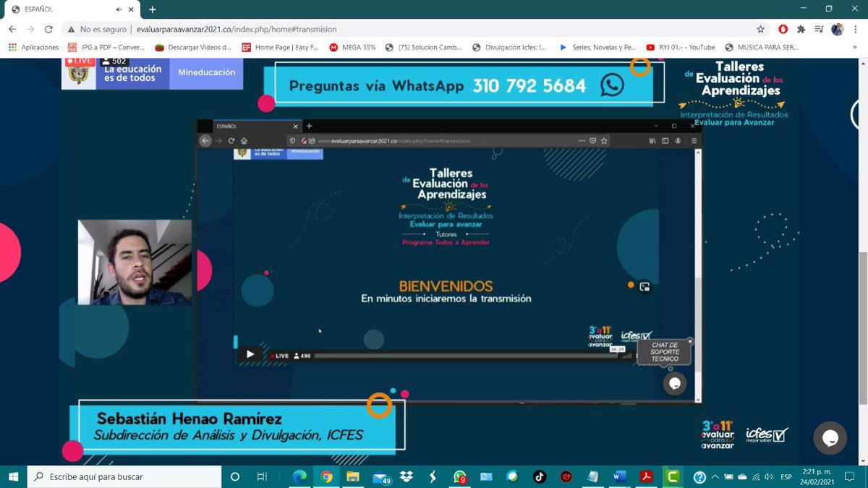Screen dimensions: 868x488
Task: Open the Aplicaciones bookmarks shortcut
Action: (x=34, y=47)
